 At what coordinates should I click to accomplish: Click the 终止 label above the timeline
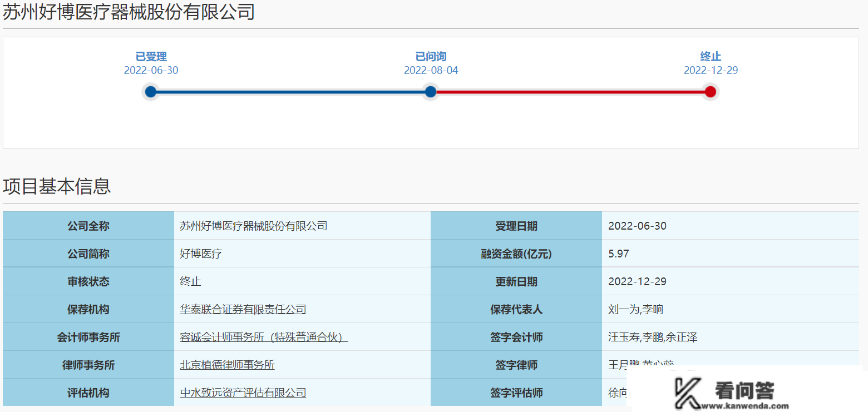click(711, 57)
